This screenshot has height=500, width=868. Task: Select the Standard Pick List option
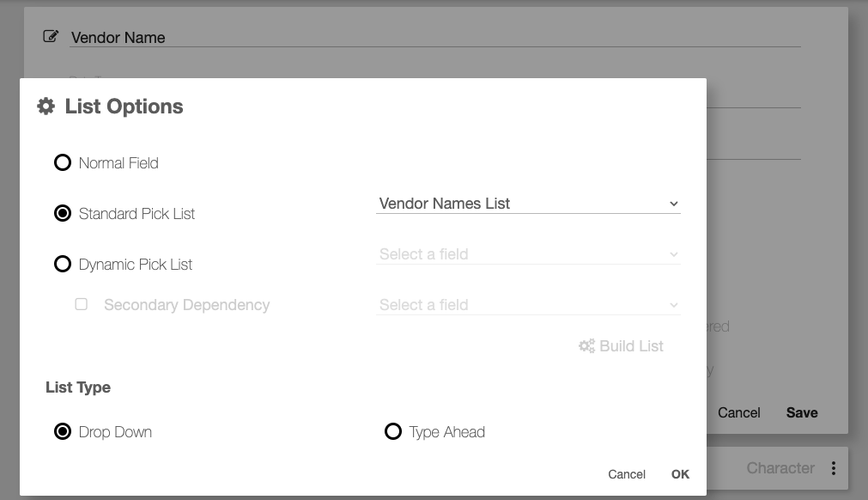coord(63,213)
